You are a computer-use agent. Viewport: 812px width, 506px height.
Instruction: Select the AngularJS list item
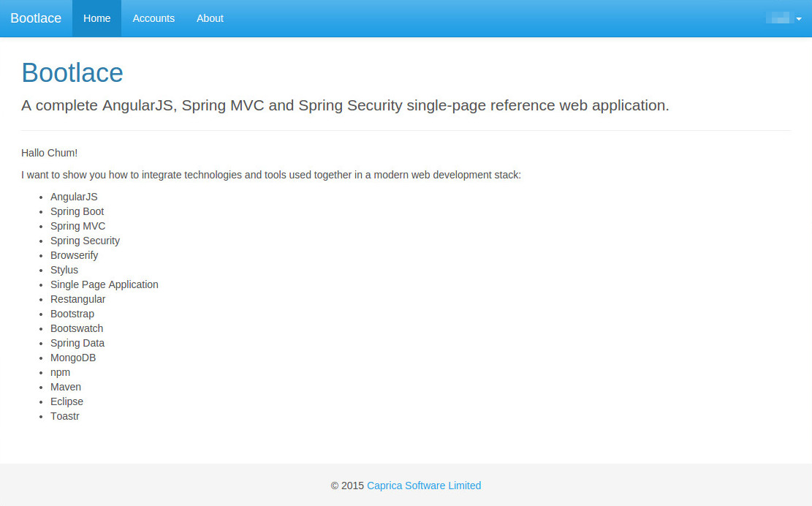[x=74, y=197]
